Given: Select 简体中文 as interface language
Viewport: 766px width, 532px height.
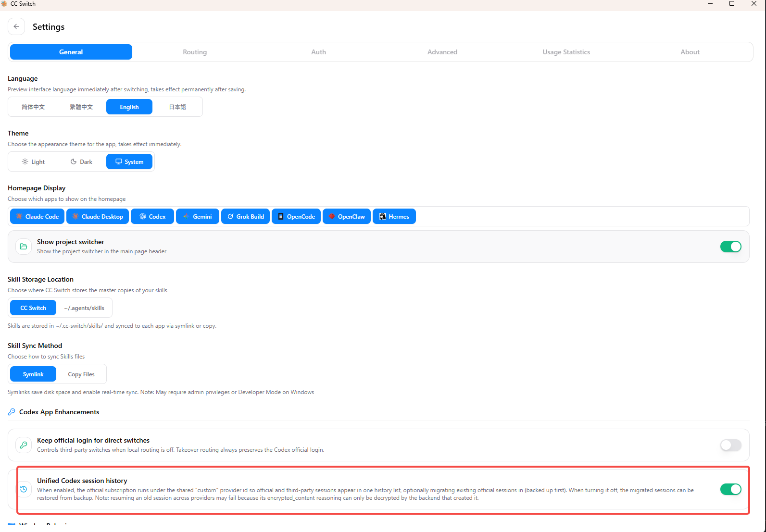Looking at the screenshot, I should pos(33,107).
